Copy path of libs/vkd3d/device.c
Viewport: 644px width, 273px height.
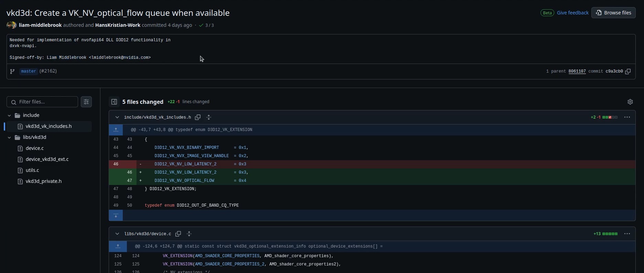[x=178, y=234]
